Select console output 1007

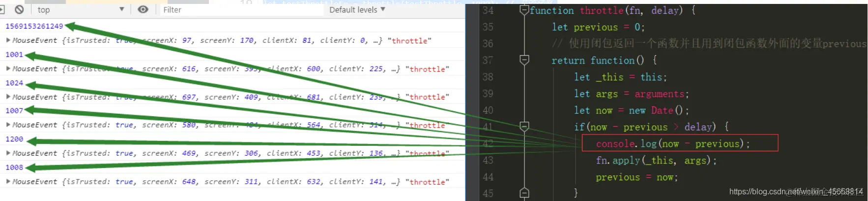pos(14,111)
